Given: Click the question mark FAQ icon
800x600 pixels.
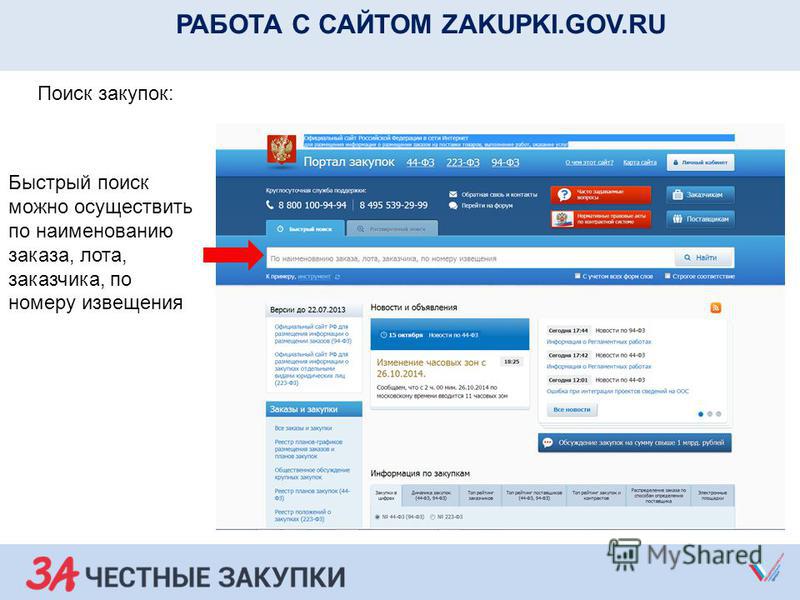Looking at the screenshot, I should (564, 194).
